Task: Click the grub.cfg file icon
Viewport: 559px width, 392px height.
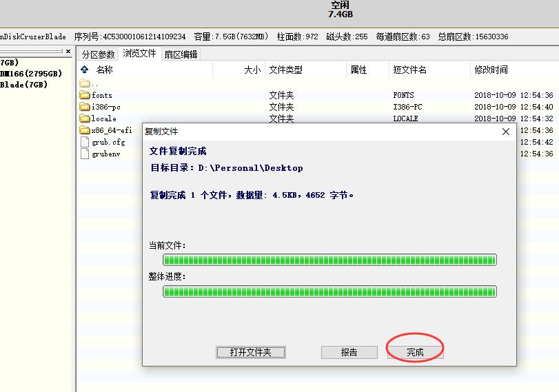Action: pos(85,142)
